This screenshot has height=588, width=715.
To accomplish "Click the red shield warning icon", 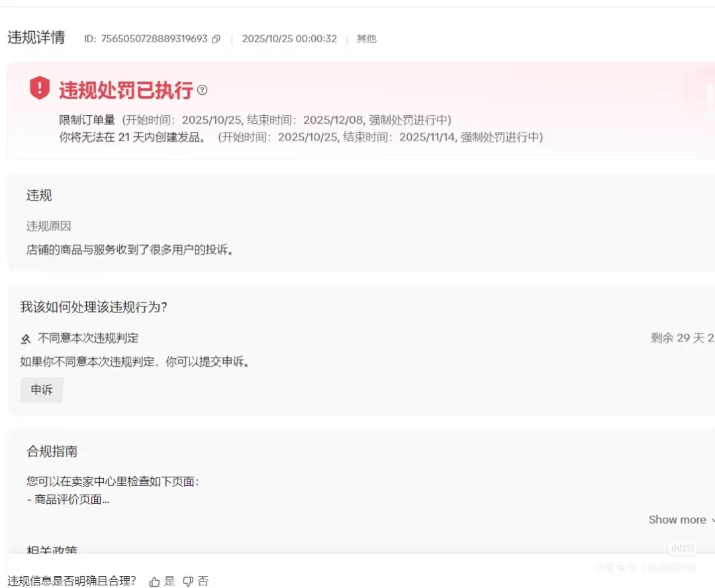I will pos(40,88).
